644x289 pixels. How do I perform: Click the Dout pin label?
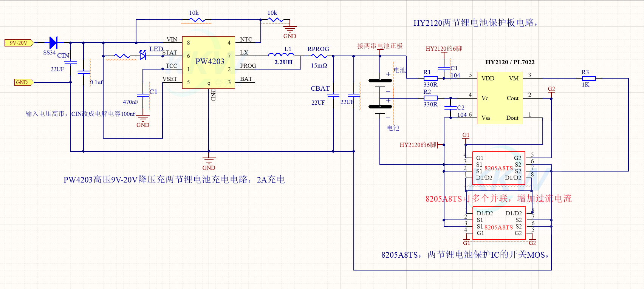[x=512, y=118]
